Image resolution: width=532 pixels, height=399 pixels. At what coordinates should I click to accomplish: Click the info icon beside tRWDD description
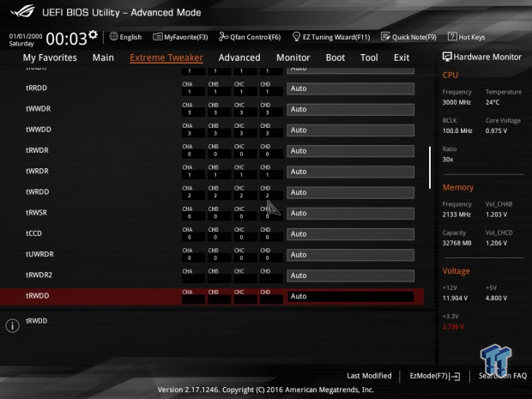pos(13,326)
